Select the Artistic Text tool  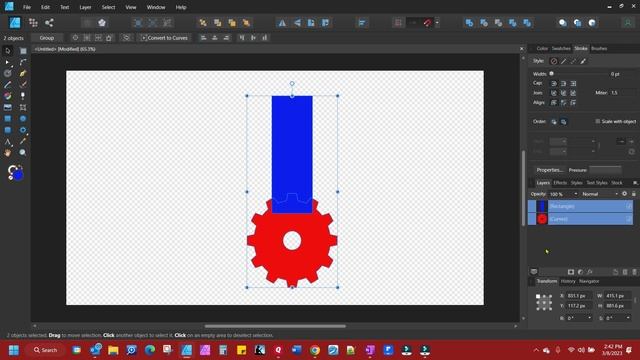click(x=8, y=142)
